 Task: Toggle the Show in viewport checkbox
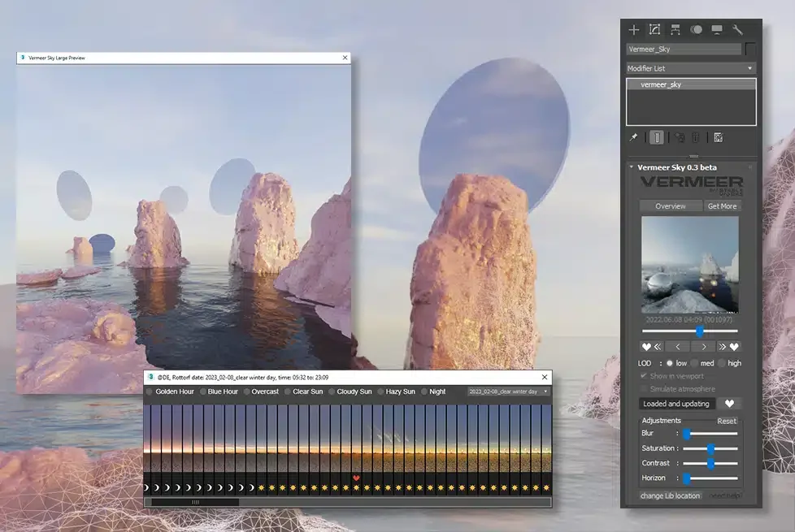point(644,376)
